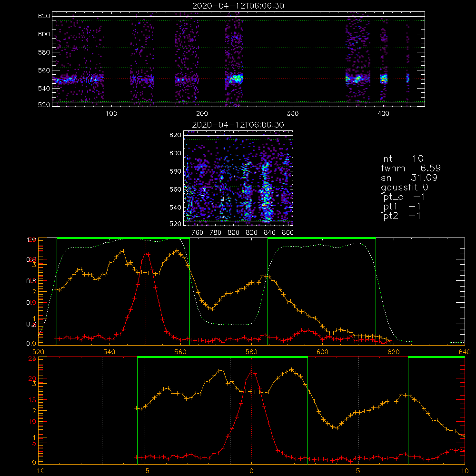Click the red curve peak at 550 in the upper plot
Viewport: 476px width, 476px height.
coord(146,253)
